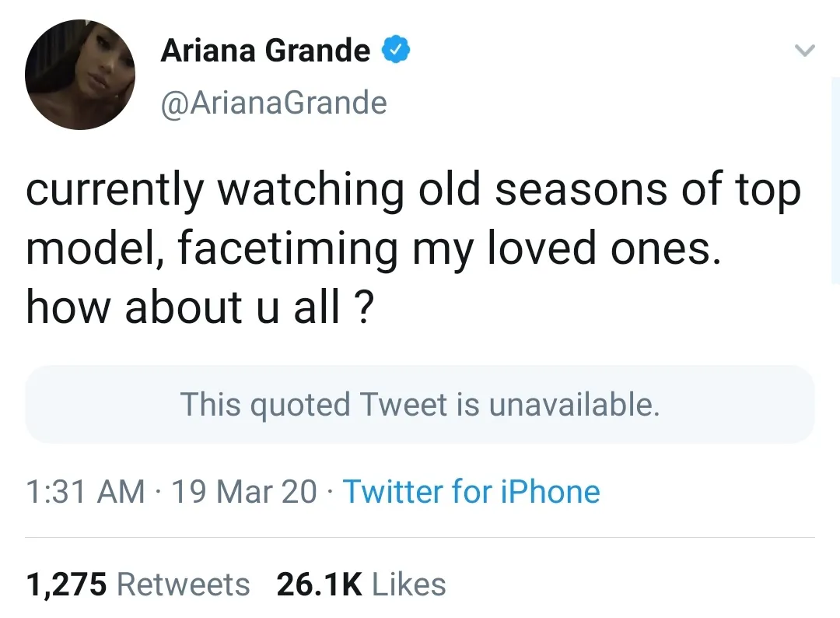Open Ariana Grande's profile picture
Screen dimensions: 840x618
coord(80,75)
